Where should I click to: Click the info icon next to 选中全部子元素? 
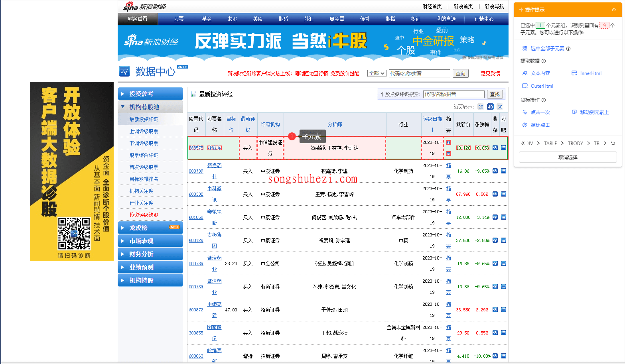coord(568,49)
